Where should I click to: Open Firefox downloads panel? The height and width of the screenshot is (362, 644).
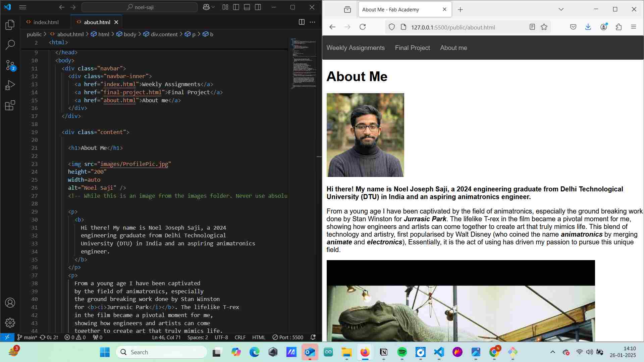[x=588, y=27]
